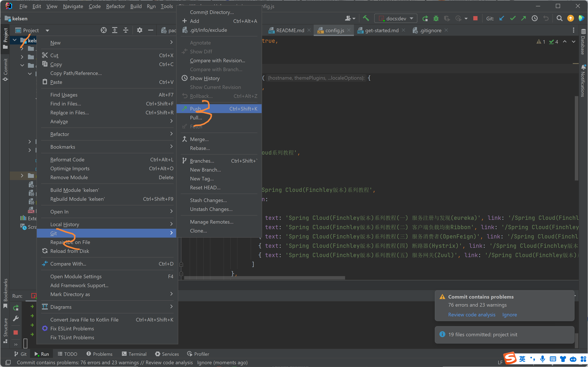This screenshot has width=588, height=367.
Task: Click the Select Opened File target icon
Action: click(104, 30)
